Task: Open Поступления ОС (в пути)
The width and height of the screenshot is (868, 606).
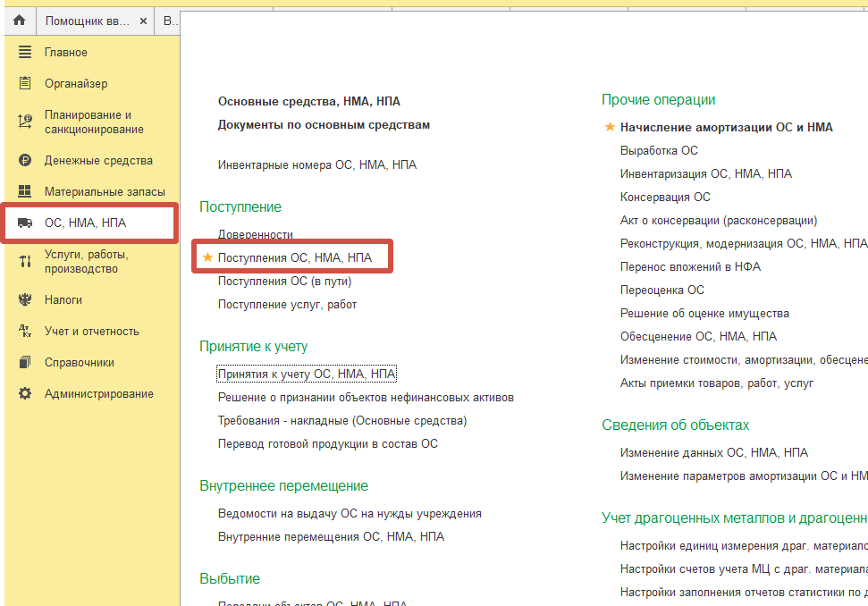Action: (x=284, y=282)
